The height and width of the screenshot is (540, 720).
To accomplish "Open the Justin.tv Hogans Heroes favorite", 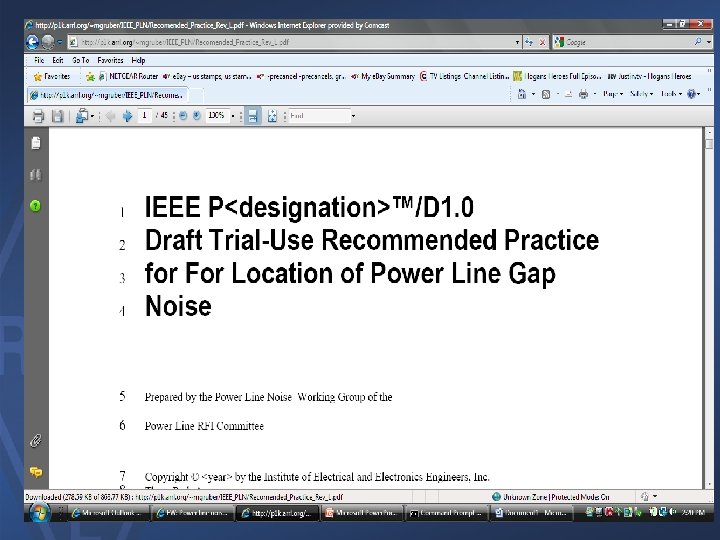I will (x=649, y=76).
